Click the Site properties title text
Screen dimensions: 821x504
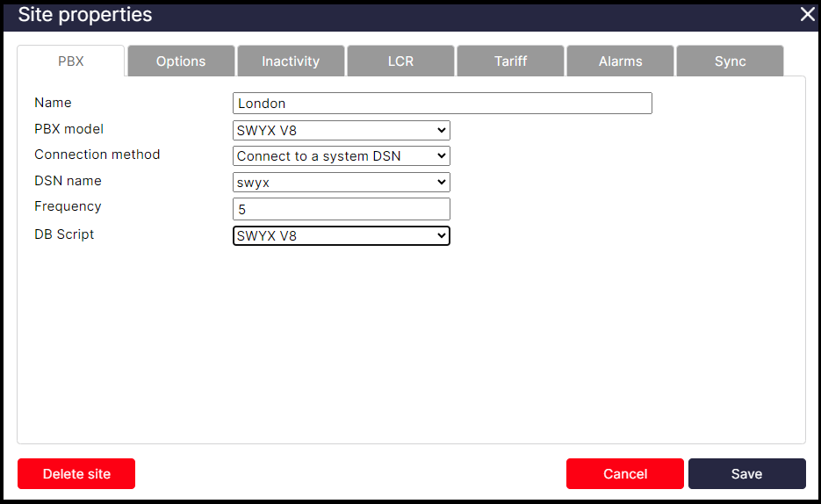85,15
